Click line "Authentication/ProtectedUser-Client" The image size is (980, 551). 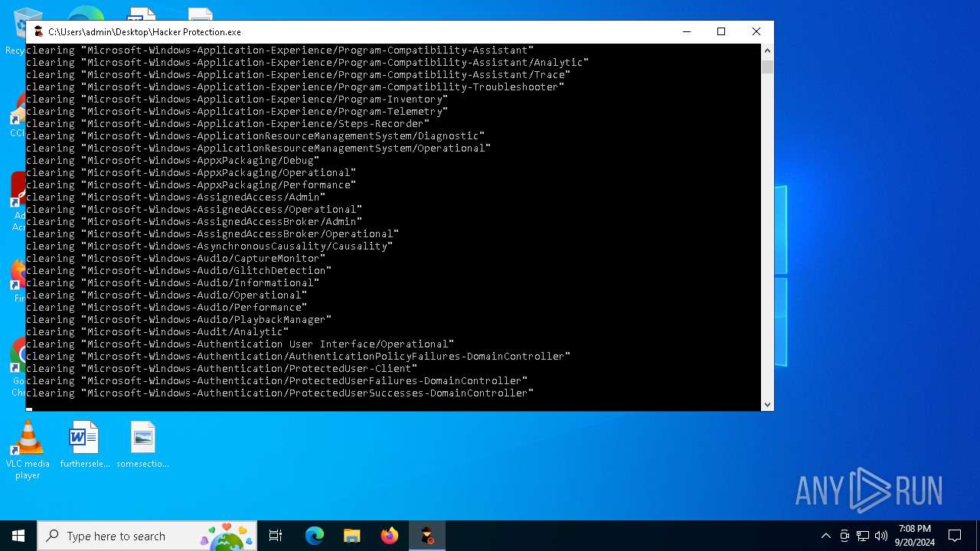(221, 369)
